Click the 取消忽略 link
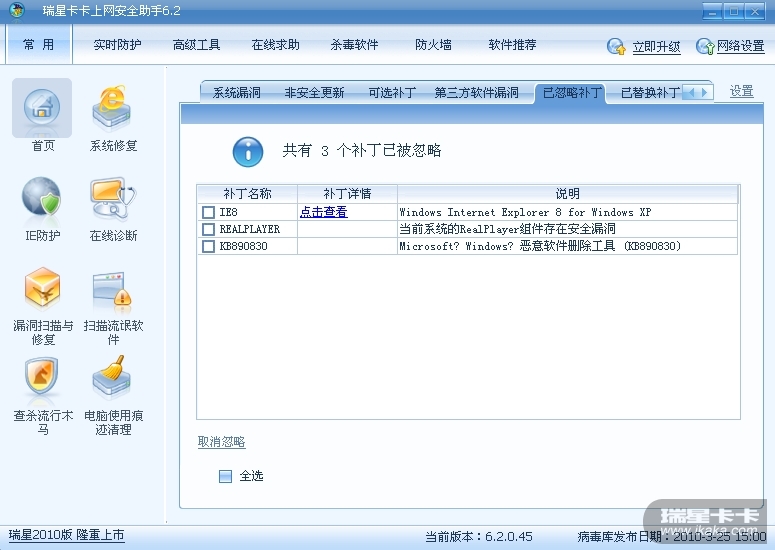 (221, 442)
